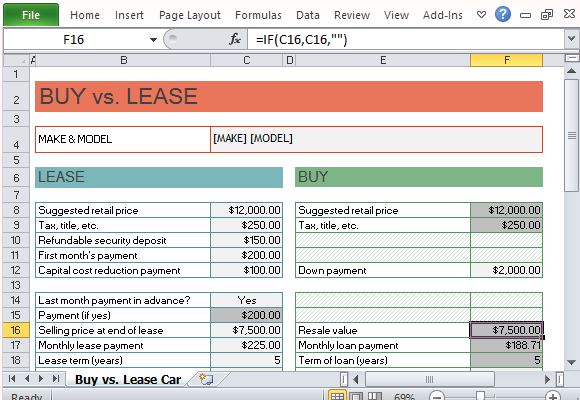Image resolution: width=580 pixels, height=400 pixels.
Task: Select Payment (if yes) $200.00 cell
Action: coord(247,315)
